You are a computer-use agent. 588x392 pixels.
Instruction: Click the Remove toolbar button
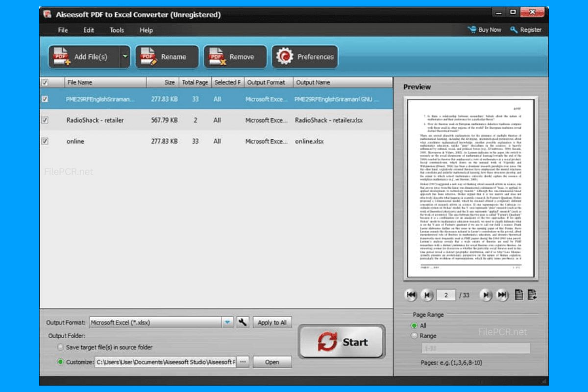[x=235, y=56]
